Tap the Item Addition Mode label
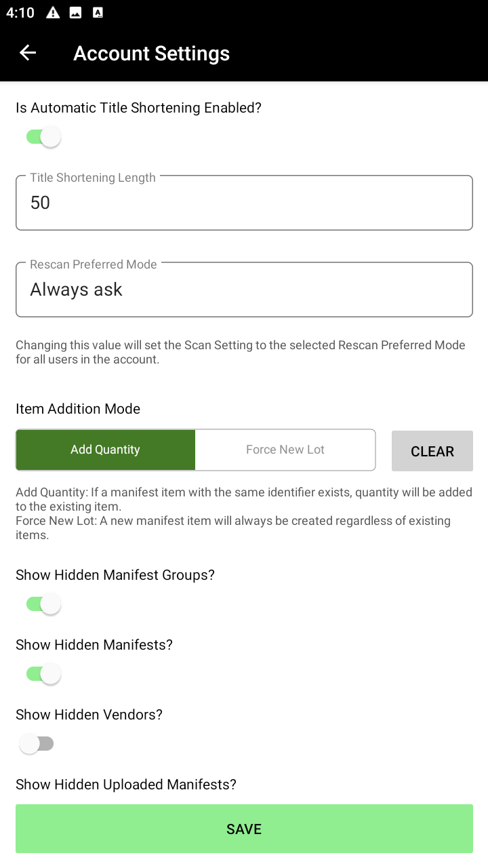The image size is (488, 868). click(78, 409)
